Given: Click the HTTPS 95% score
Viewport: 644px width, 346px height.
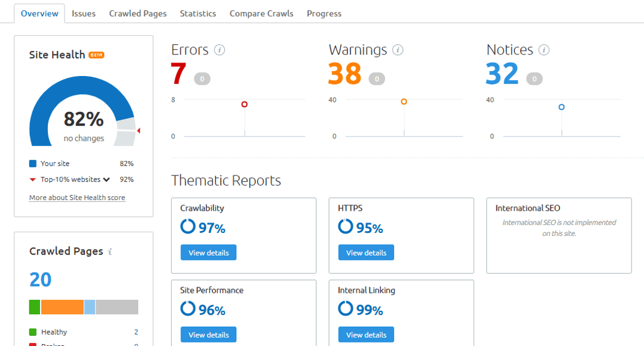Looking at the screenshot, I should 370,228.
